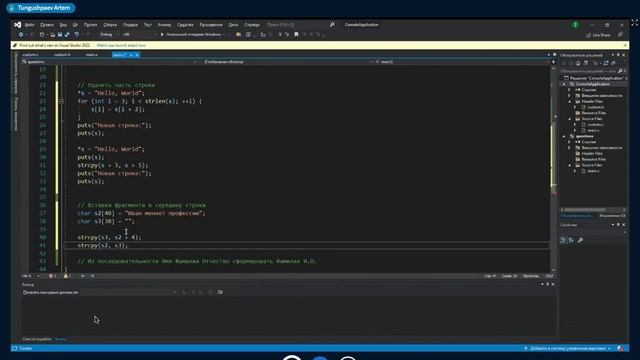
Task: Add to source control in status bar
Action: [567, 349]
